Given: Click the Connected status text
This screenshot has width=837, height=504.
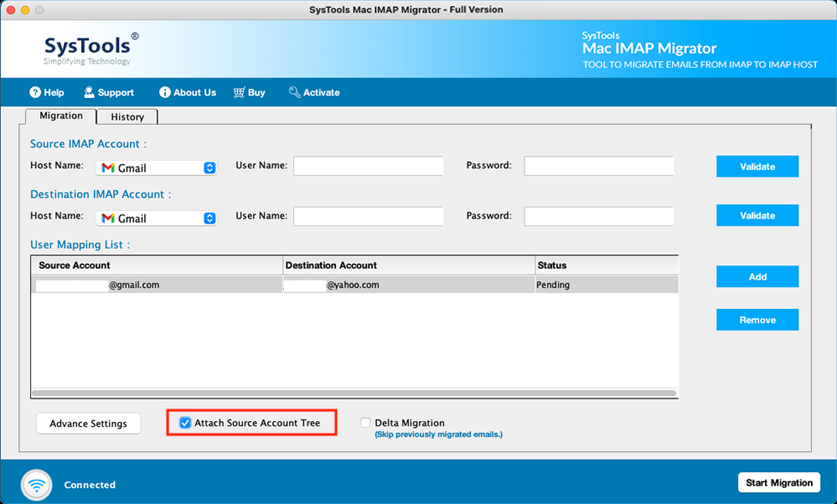Looking at the screenshot, I should [90, 485].
